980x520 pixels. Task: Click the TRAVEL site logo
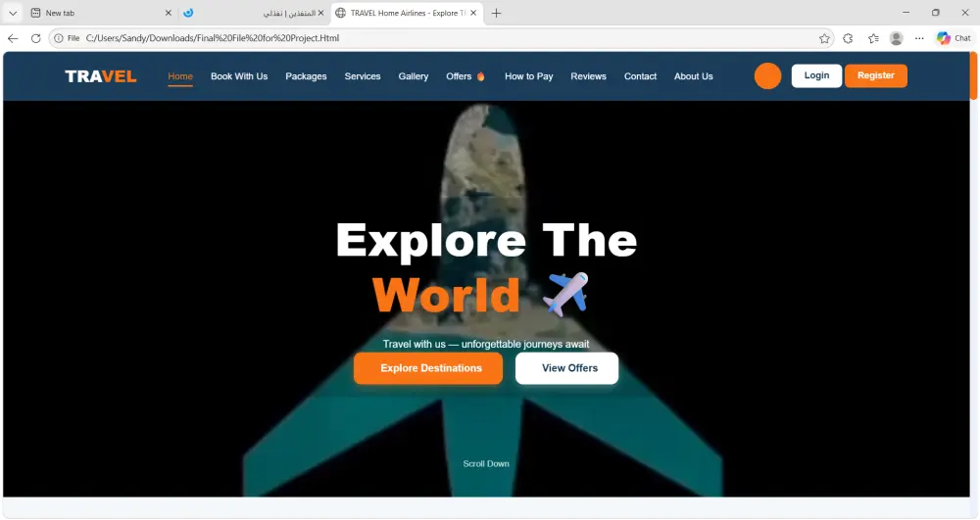(x=101, y=76)
